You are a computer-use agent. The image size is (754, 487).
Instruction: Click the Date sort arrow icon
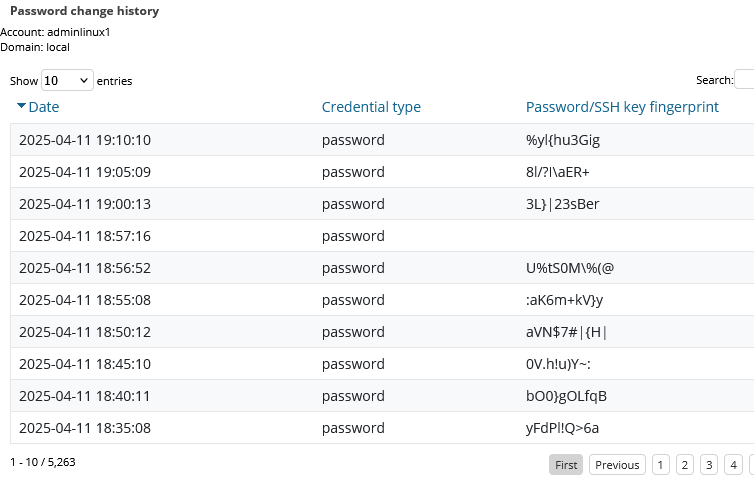point(21,106)
